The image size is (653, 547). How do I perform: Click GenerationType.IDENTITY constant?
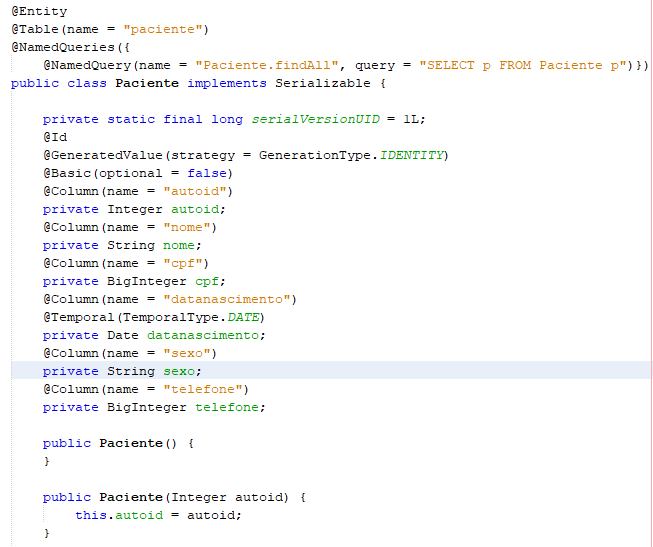(x=351, y=155)
